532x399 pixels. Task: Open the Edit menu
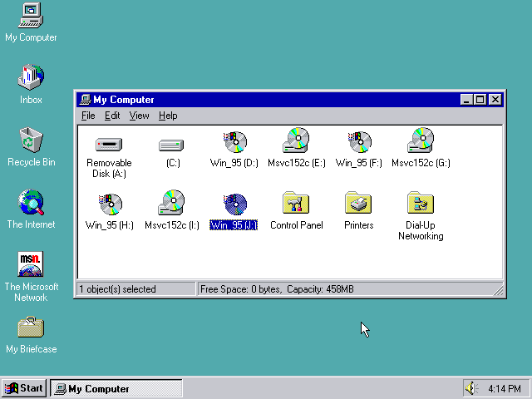112,116
